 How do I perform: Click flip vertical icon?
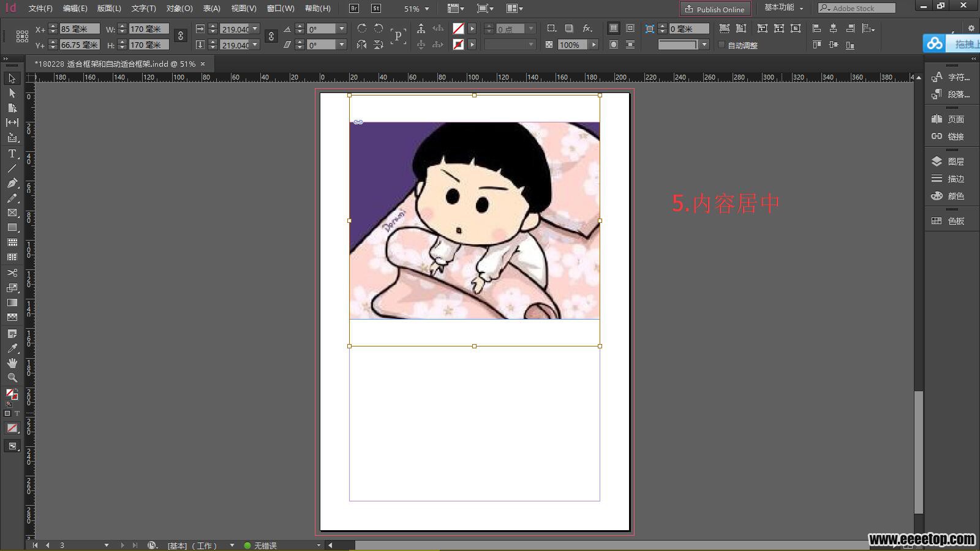tap(379, 44)
